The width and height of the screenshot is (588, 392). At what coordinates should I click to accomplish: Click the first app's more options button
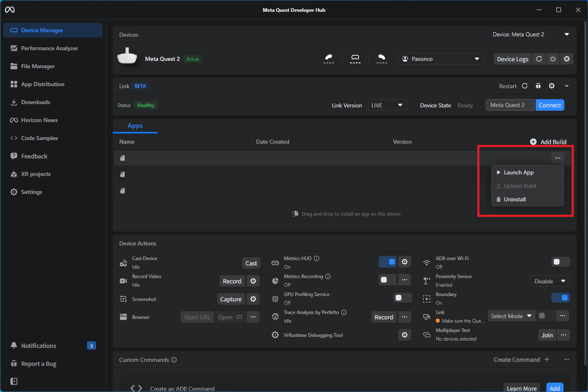558,158
